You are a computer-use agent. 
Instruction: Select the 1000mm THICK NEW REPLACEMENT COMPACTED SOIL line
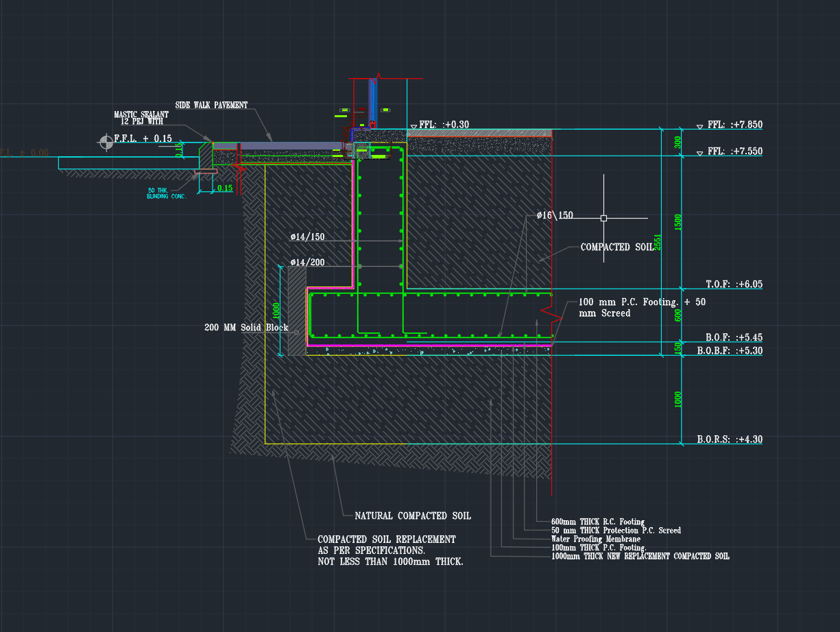tap(640, 556)
